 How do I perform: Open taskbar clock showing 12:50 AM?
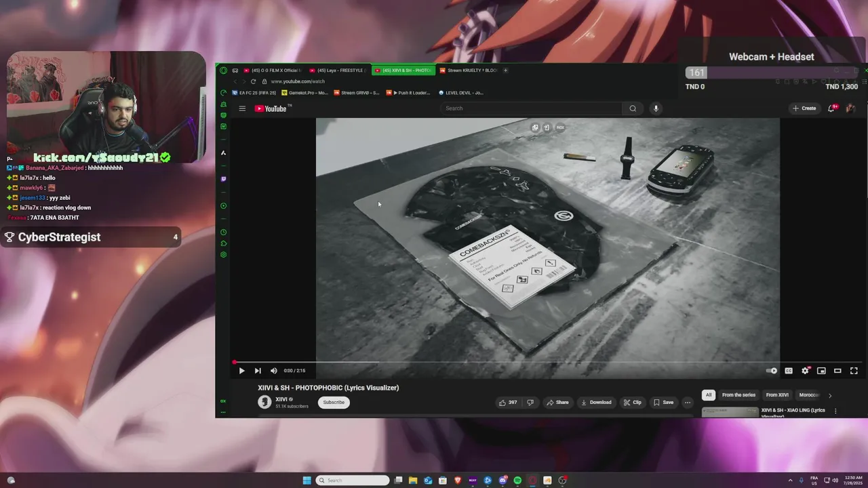(852, 481)
